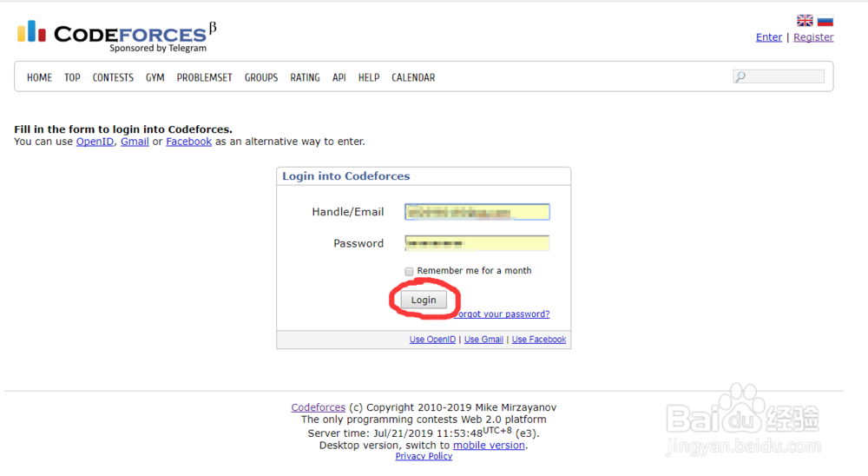The width and height of the screenshot is (868, 476).
Task: Switch to the mobile version link
Action: 489,445
